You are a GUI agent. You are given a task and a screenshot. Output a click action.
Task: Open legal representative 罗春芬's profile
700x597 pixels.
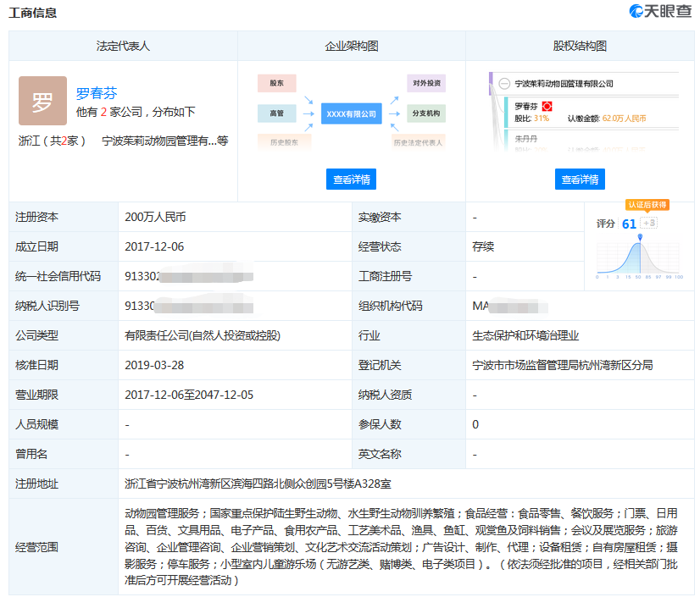tap(97, 94)
